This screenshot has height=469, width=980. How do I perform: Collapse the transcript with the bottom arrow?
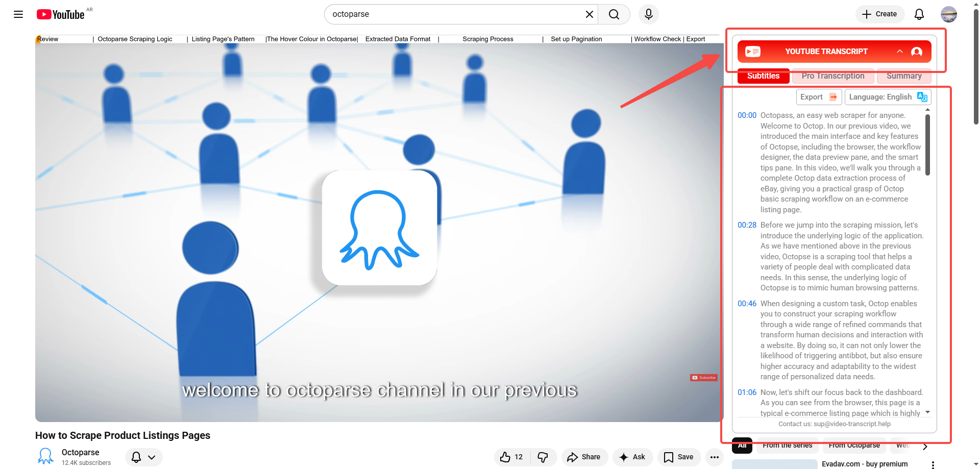tap(927, 412)
